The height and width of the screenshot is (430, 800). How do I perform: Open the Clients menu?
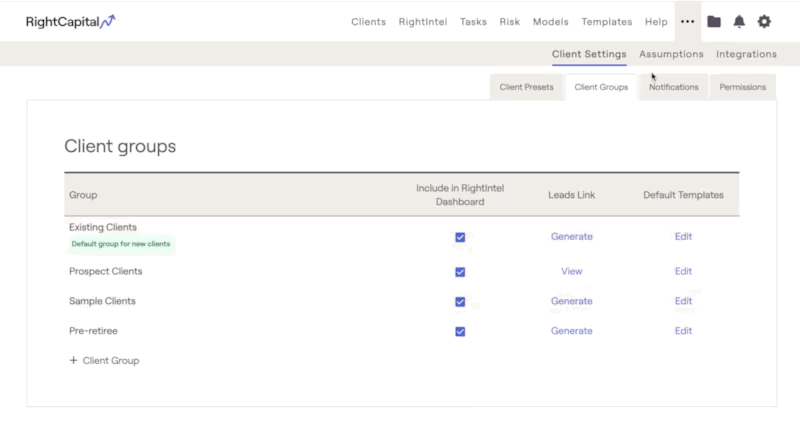(x=368, y=22)
